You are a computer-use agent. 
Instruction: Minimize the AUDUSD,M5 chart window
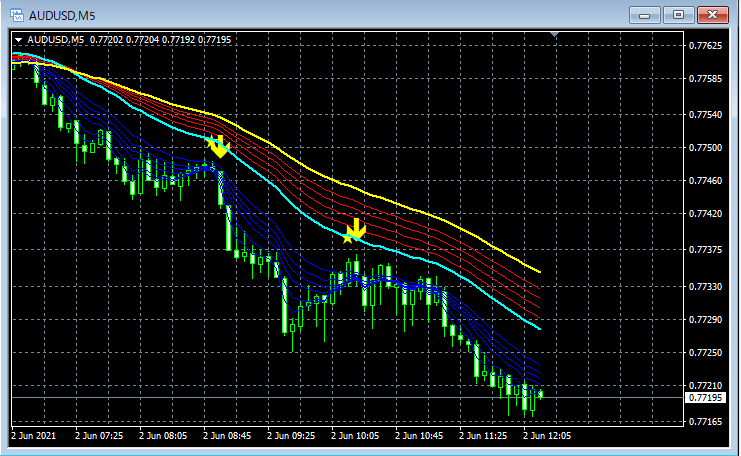tap(645, 15)
